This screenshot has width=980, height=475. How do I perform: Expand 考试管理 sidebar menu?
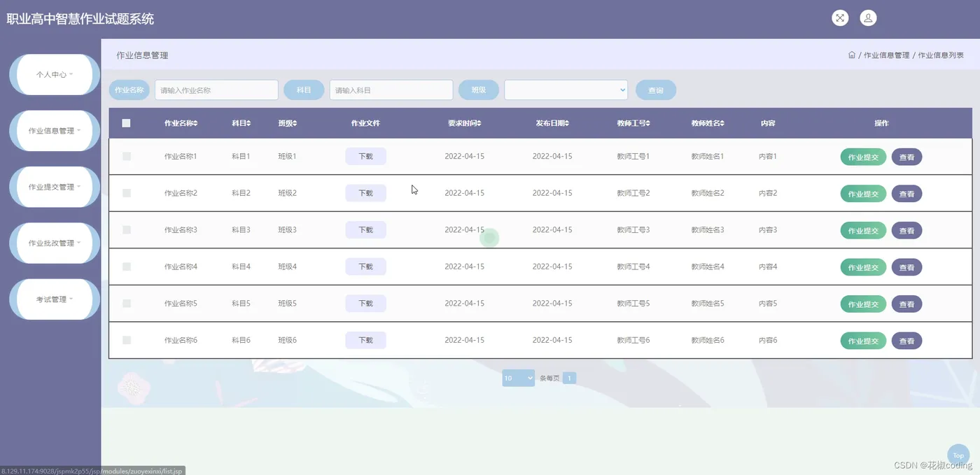coord(55,299)
